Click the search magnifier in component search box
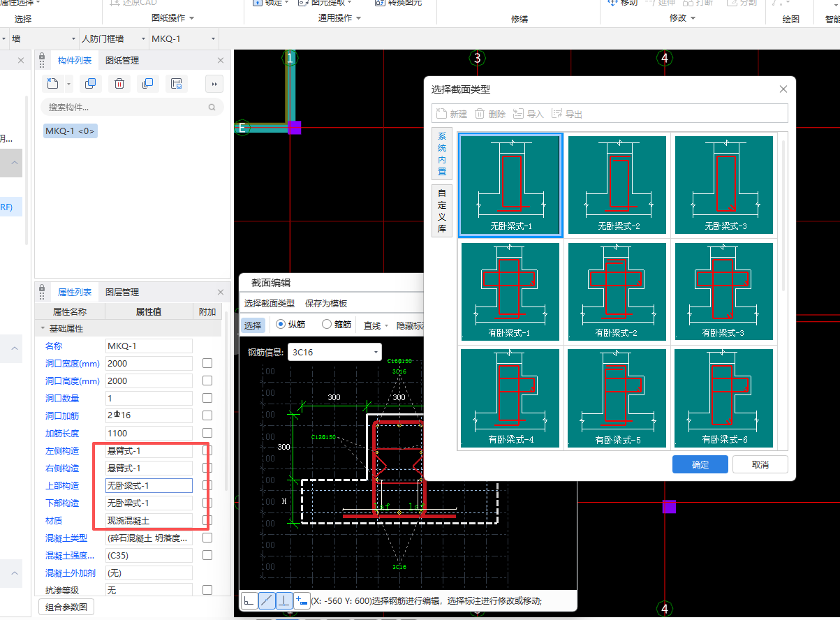 [212, 108]
